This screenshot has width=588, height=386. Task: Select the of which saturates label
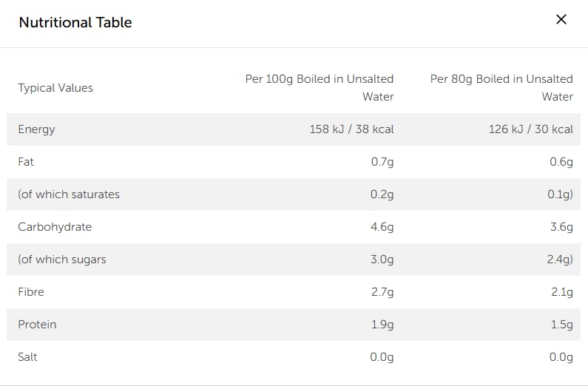pyautogui.click(x=69, y=194)
